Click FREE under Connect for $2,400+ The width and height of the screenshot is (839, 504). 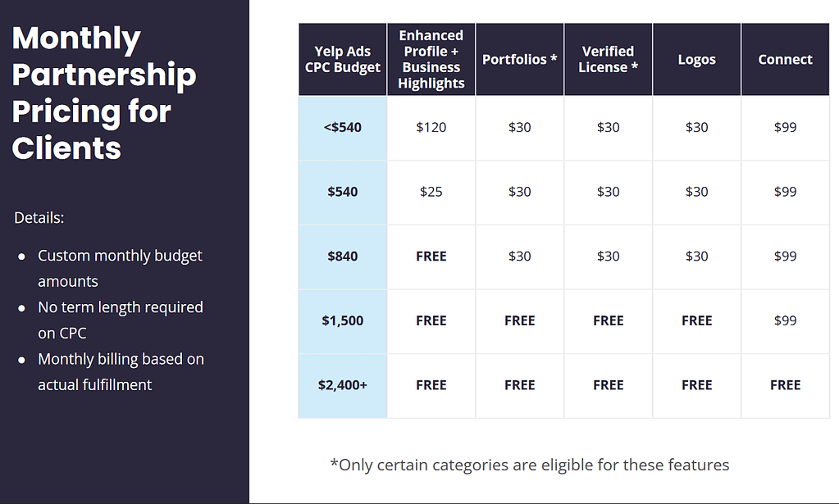(785, 385)
